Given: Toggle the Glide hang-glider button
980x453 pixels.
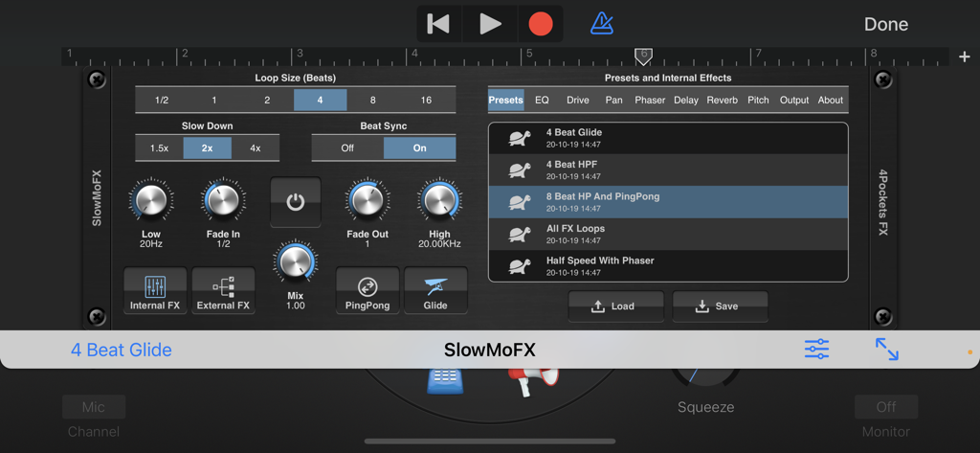Looking at the screenshot, I should click(435, 290).
